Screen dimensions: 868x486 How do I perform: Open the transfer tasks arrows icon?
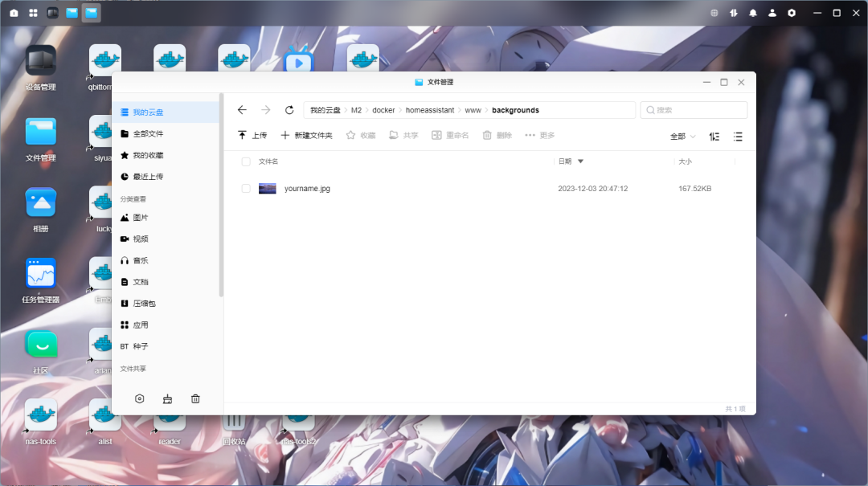pyautogui.click(x=734, y=13)
